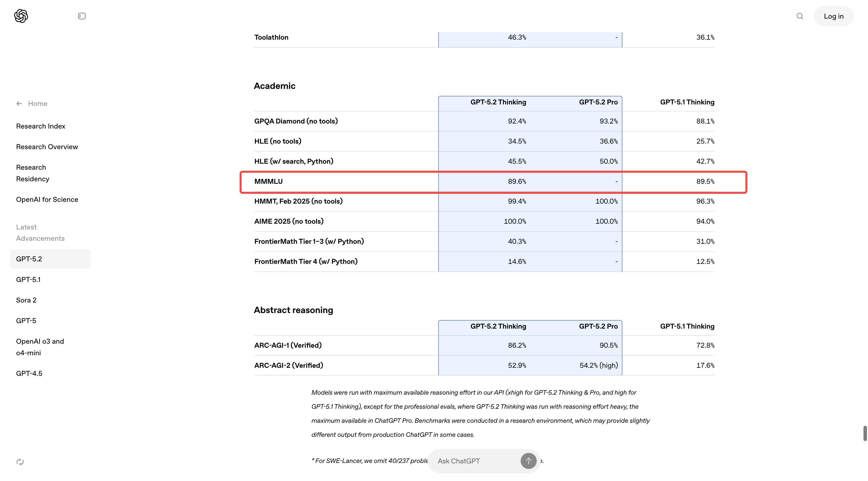Open Research Overview page link

click(47, 147)
